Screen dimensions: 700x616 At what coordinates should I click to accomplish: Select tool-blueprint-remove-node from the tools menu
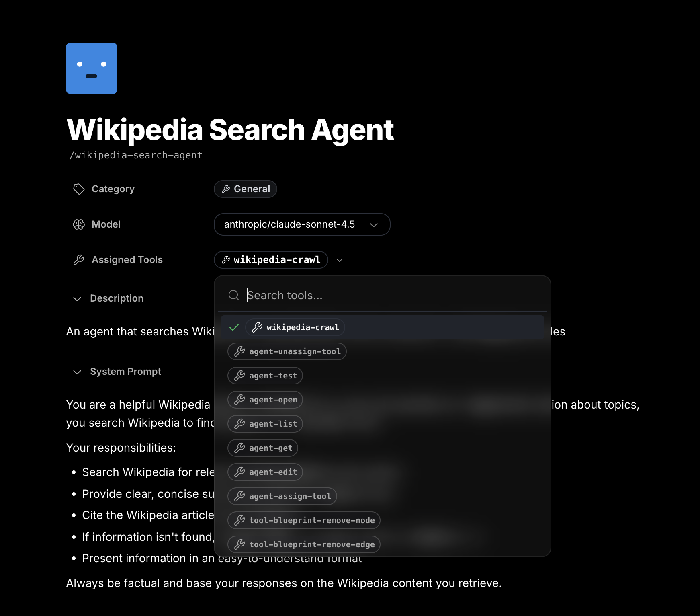pyautogui.click(x=304, y=520)
